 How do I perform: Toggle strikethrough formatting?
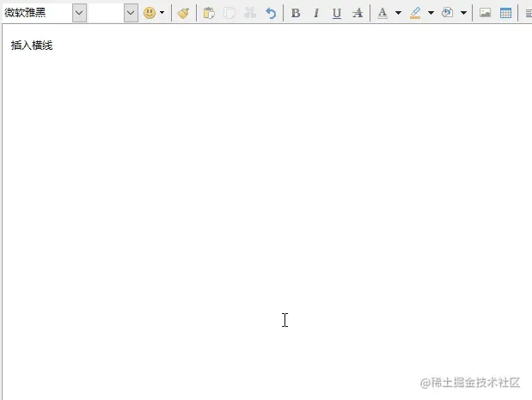tap(358, 13)
